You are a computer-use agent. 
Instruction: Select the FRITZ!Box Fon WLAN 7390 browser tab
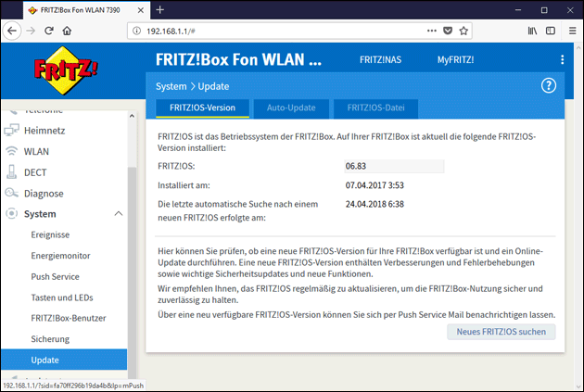(x=85, y=10)
